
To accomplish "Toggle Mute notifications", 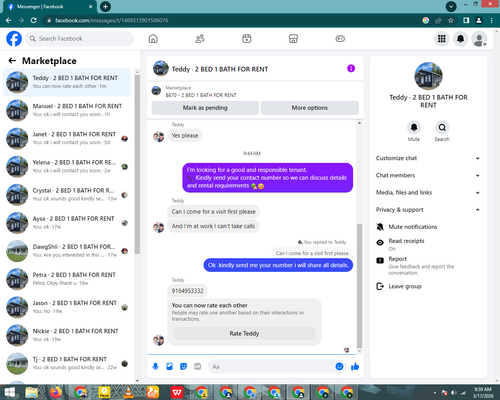I will [x=413, y=227].
